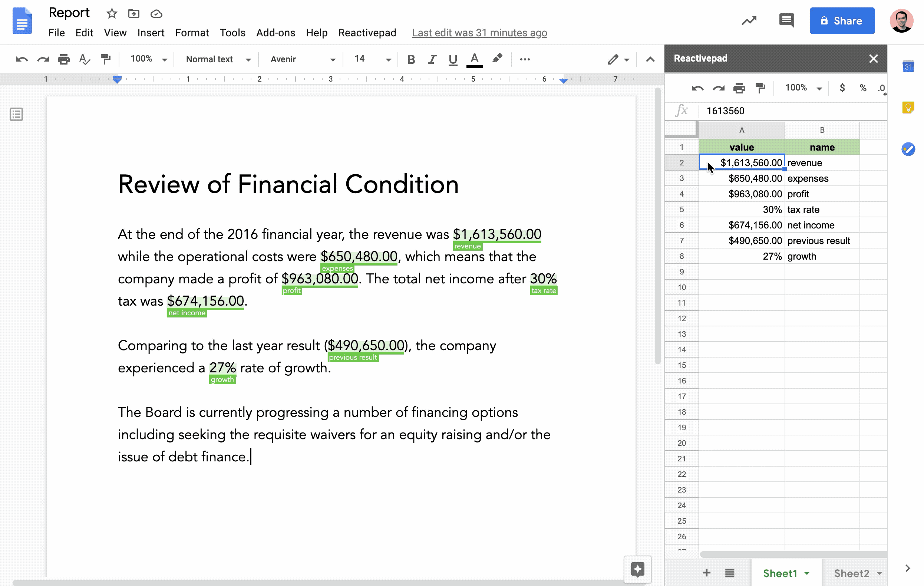The width and height of the screenshot is (924, 586).
Task: Check the cloud save status icon
Action: coord(156,14)
